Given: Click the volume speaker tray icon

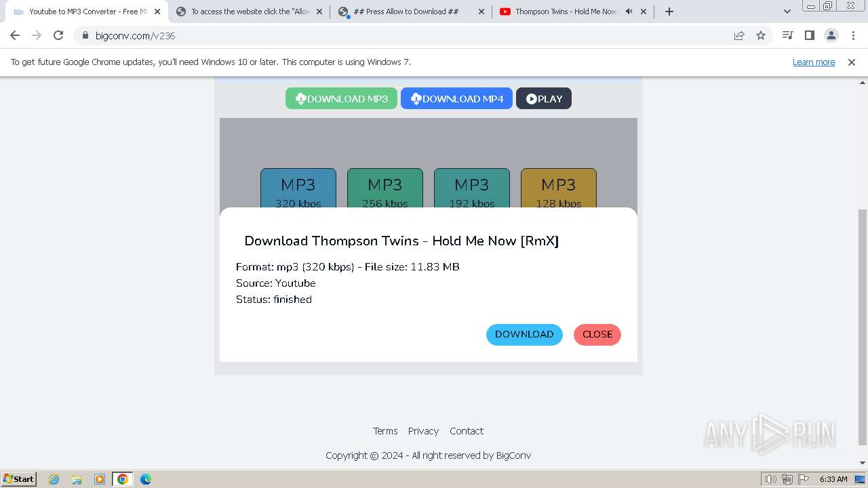Looking at the screenshot, I should pyautogui.click(x=770, y=479).
